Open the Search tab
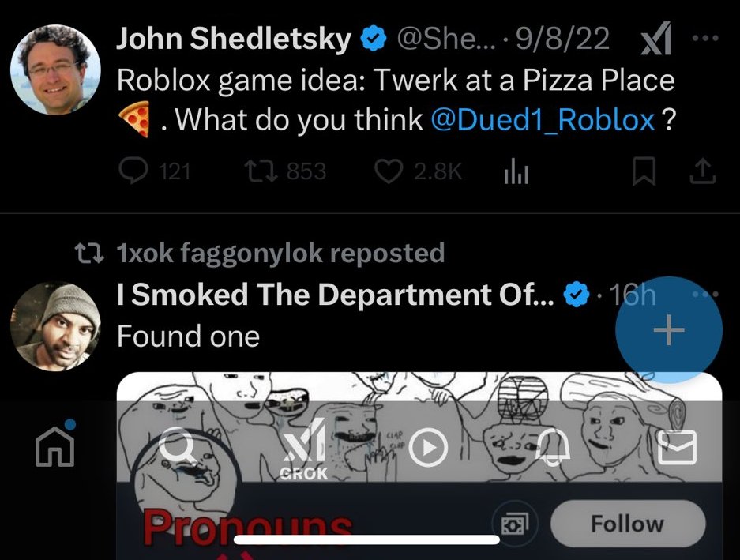 coord(178,448)
